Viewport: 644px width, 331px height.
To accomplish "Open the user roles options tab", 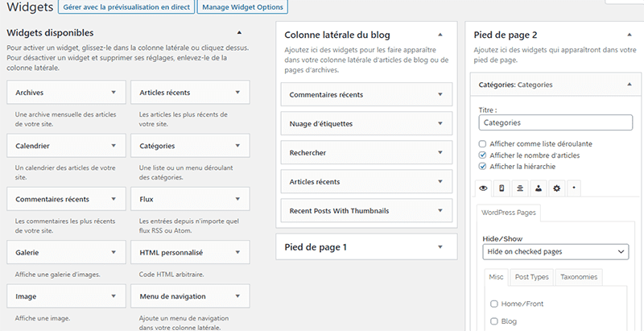I will click(538, 188).
